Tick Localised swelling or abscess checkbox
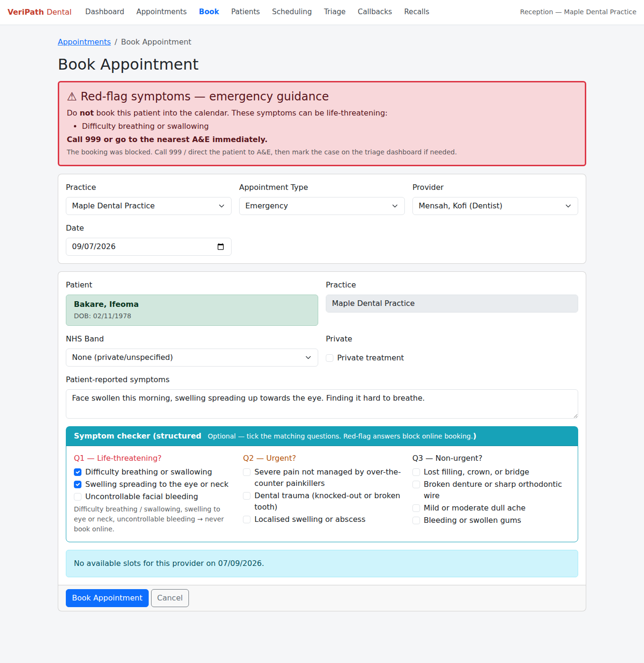 [x=247, y=520]
